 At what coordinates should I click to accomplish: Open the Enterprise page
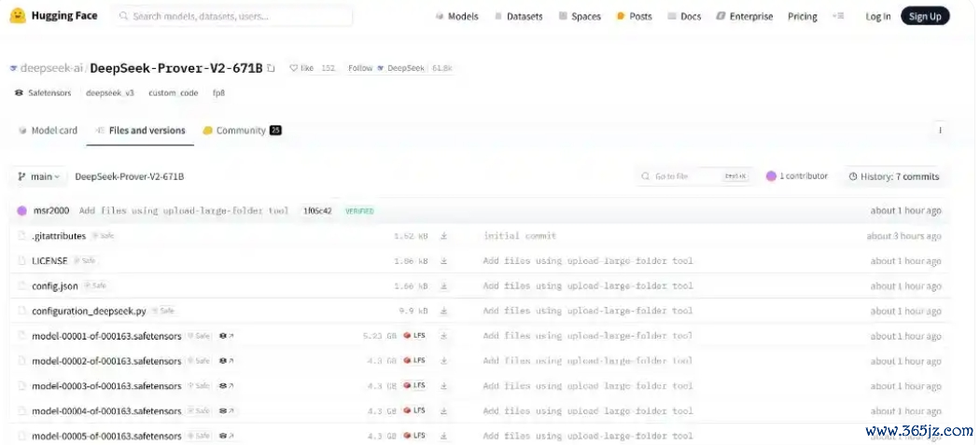(x=745, y=17)
